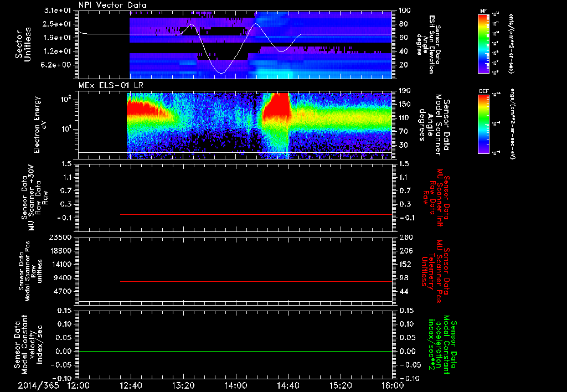Select the "98" telemetry tick value
This screenshot has height=392, width=567.
[x=404, y=278]
